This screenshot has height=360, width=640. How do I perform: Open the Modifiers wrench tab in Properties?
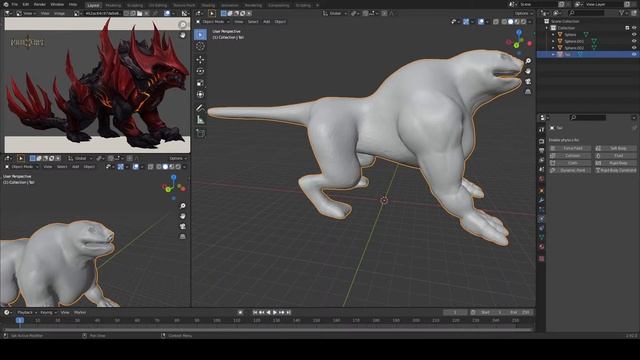(542, 200)
